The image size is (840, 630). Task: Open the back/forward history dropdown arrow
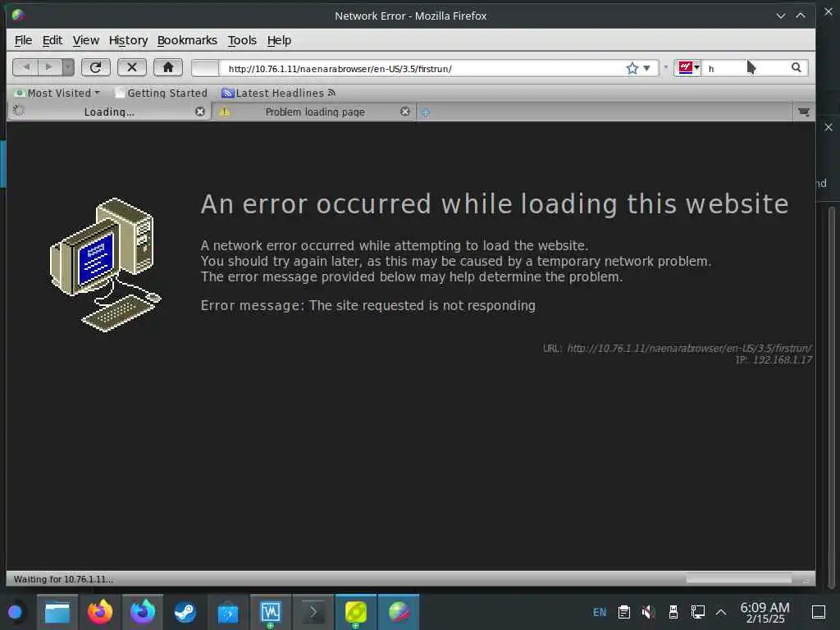click(x=68, y=67)
